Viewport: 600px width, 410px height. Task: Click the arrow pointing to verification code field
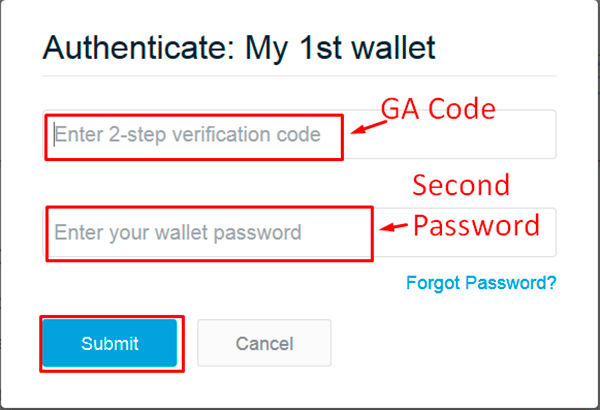369,127
